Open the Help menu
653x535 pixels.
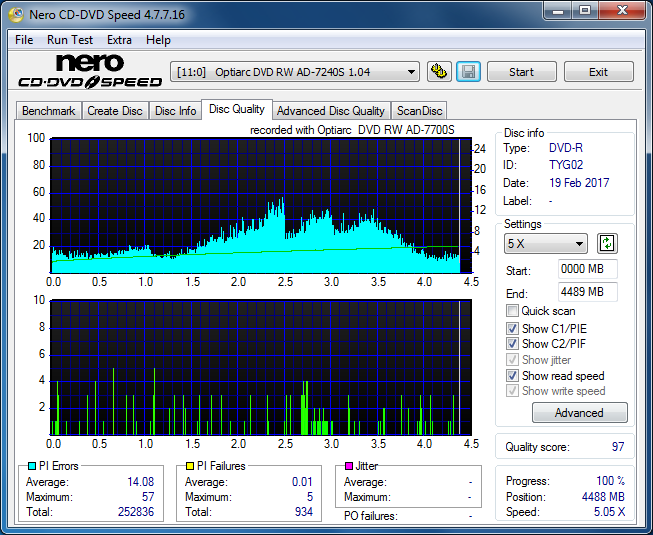coord(158,40)
